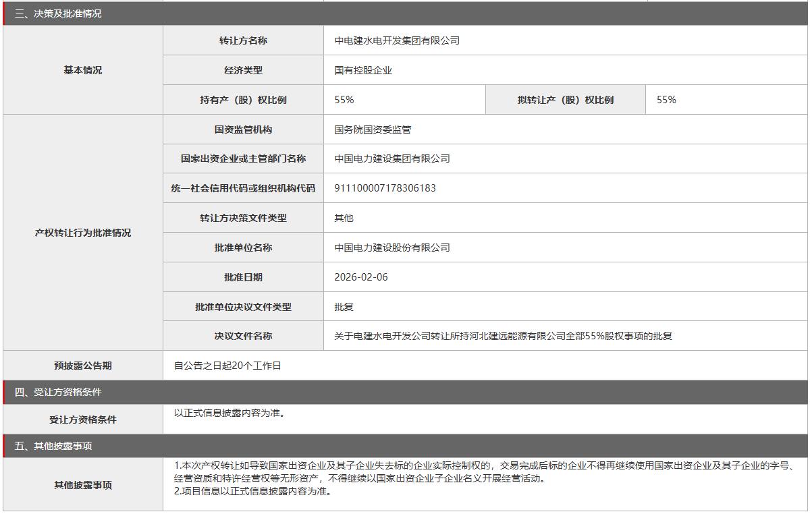This screenshot has width=812, height=516.
Task: Click approver name 中国电力建设股份有限公司
Action: pyautogui.click(x=392, y=248)
